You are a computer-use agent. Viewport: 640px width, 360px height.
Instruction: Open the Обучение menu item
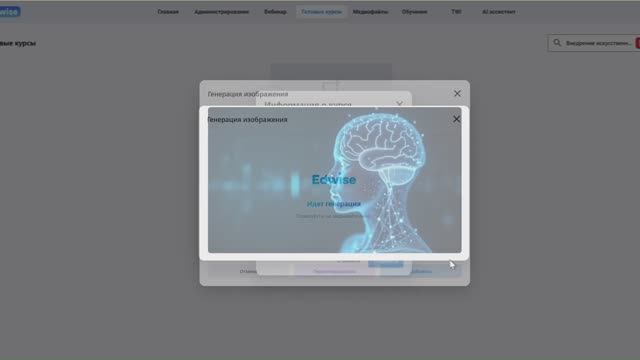(x=414, y=12)
